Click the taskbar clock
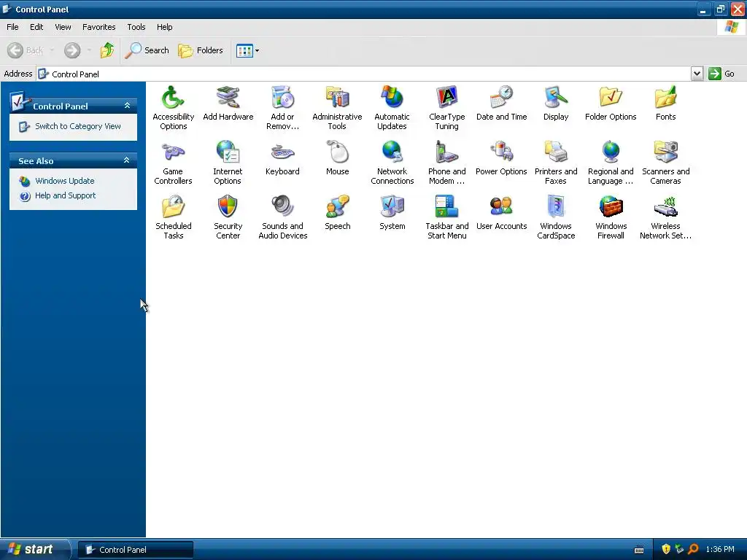This screenshot has height=560, width=747. [720, 550]
